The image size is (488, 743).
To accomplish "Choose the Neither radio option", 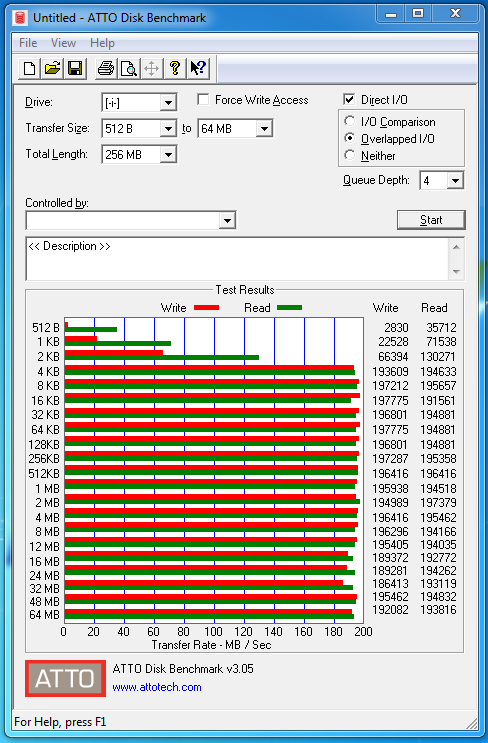I will click(x=350, y=155).
